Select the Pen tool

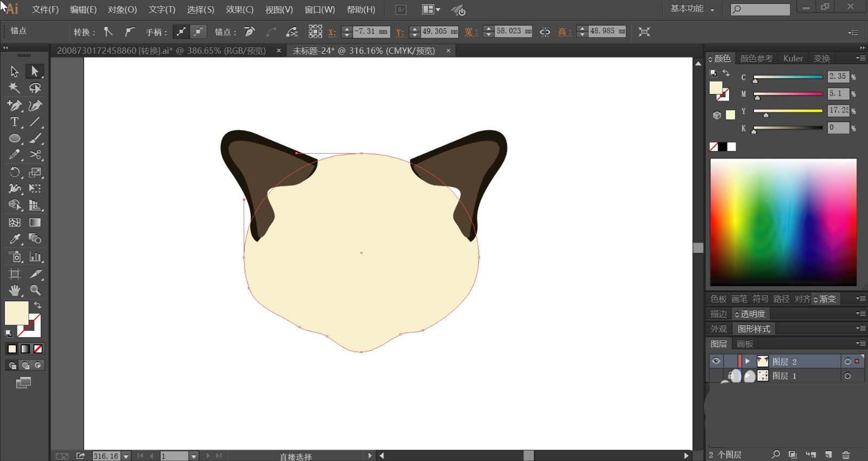15,105
